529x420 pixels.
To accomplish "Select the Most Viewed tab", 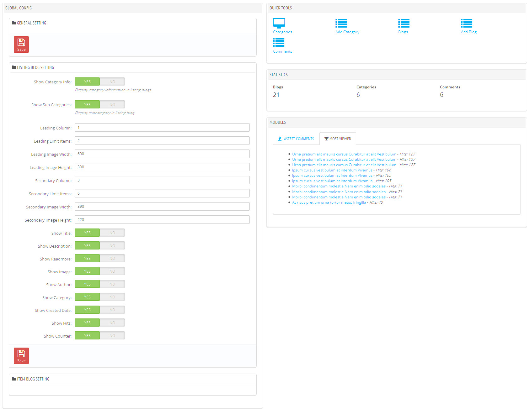I will [338, 139].
